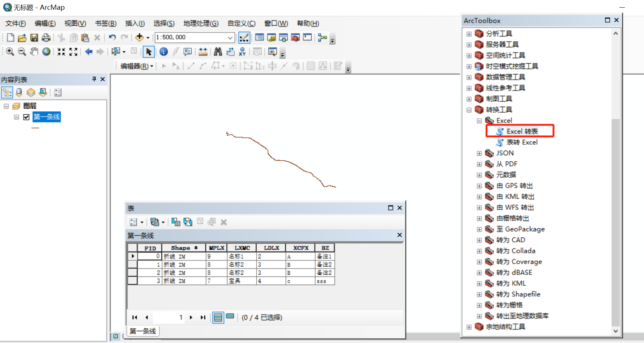Undo the last action
644x343 pixels.
(x=112, y=37)
